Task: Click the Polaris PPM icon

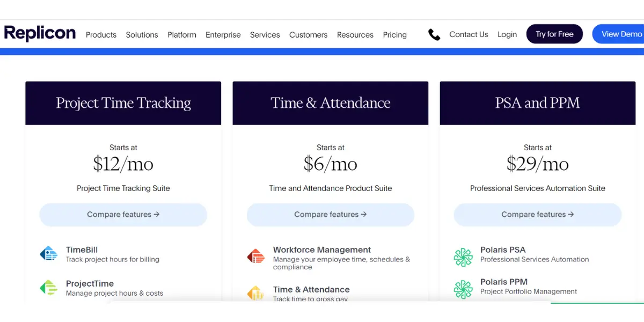Action: [x=463, y=289]
